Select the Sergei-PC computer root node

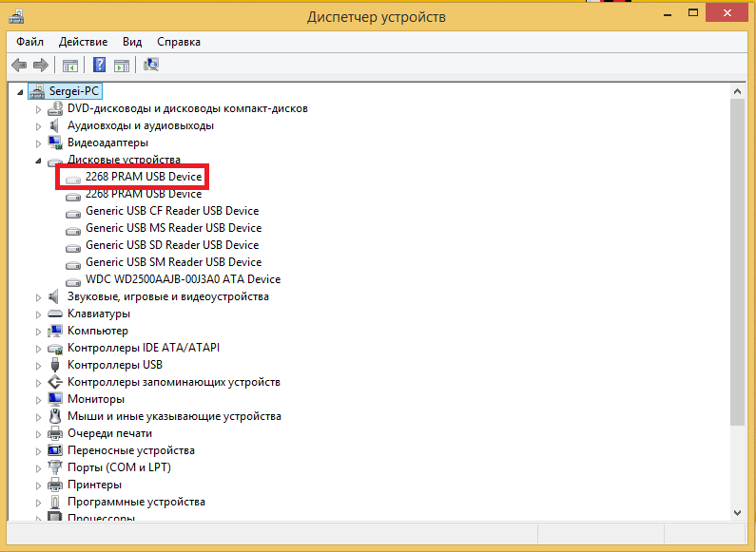click(74, 91)
